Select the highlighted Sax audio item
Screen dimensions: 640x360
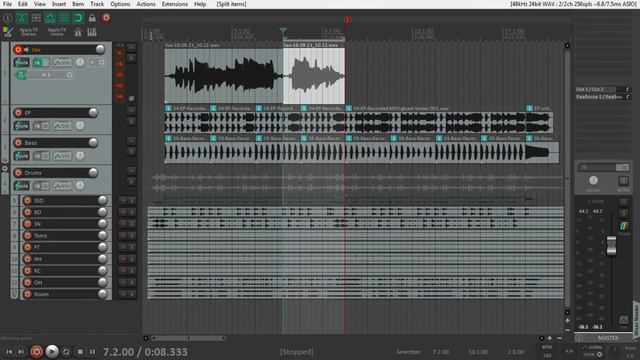[314, 76]
